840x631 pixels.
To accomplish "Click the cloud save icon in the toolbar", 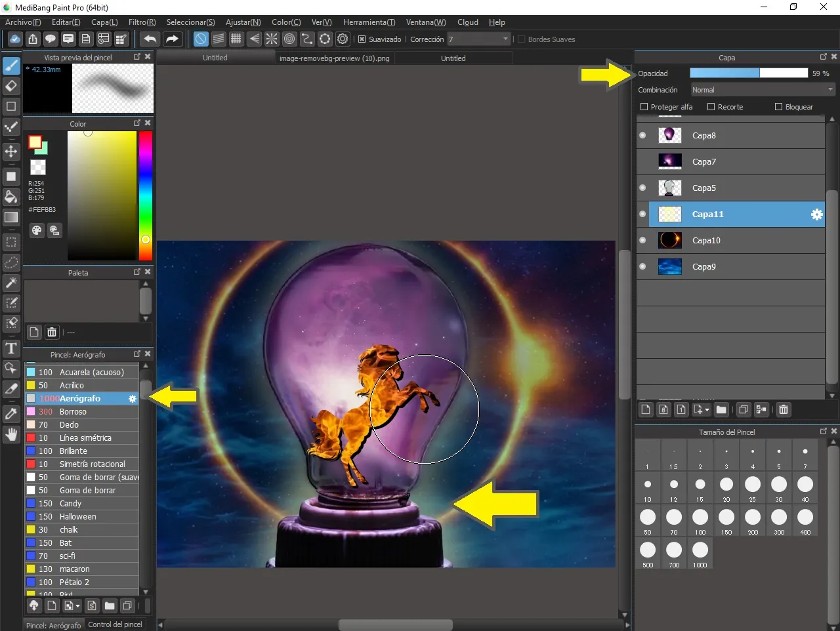I will [x=14, y=39].
